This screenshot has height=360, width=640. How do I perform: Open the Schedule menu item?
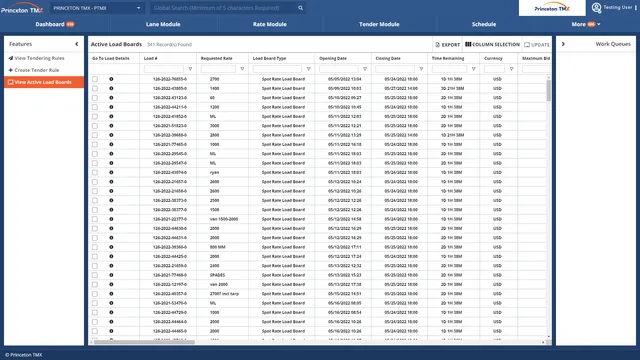click(484, 24)
